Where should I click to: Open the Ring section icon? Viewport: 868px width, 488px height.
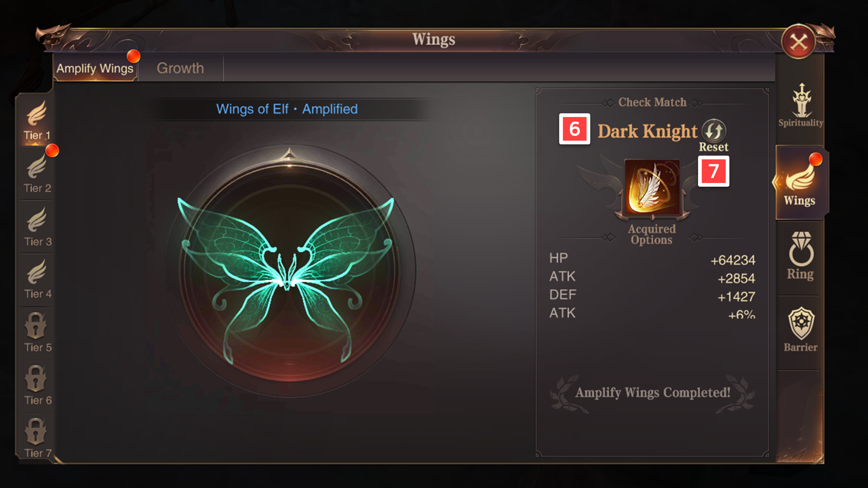801,249
